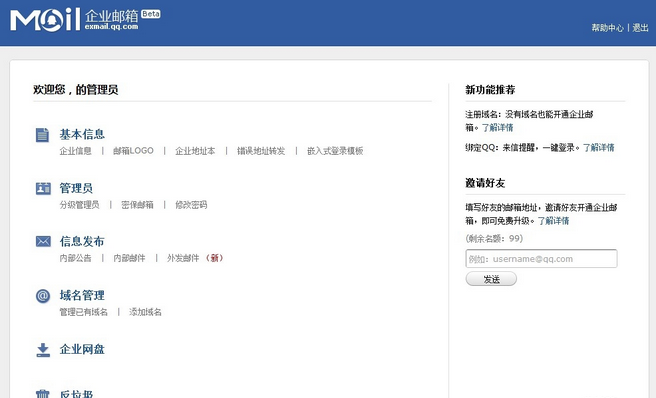Click the document icon beside 基本信息

(42, 135)
